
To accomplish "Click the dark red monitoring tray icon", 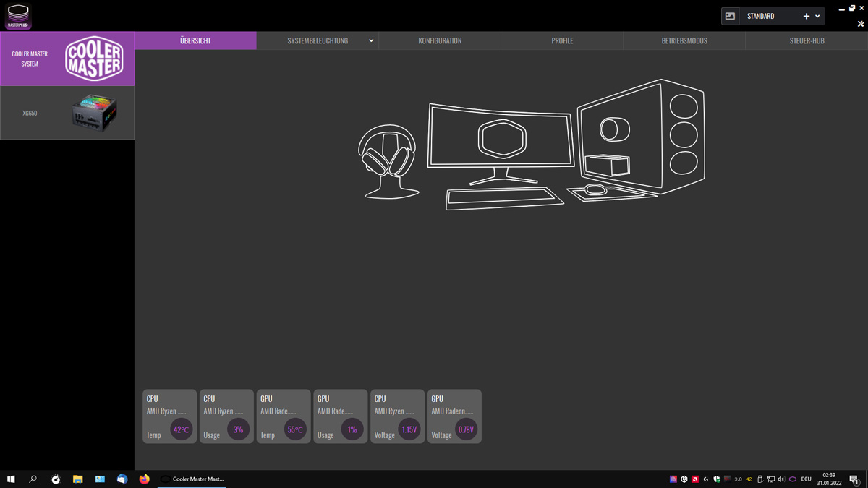I will (x=728, y=479).
